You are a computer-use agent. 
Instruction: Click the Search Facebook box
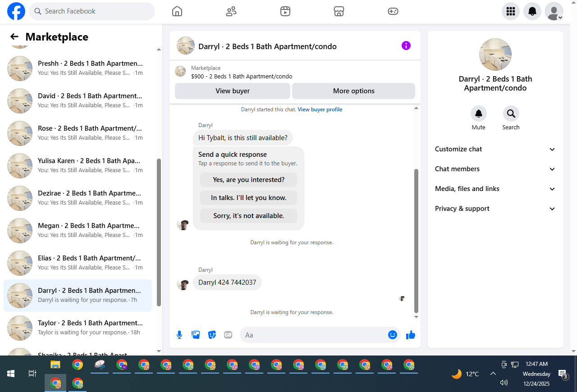click(92, 11)
